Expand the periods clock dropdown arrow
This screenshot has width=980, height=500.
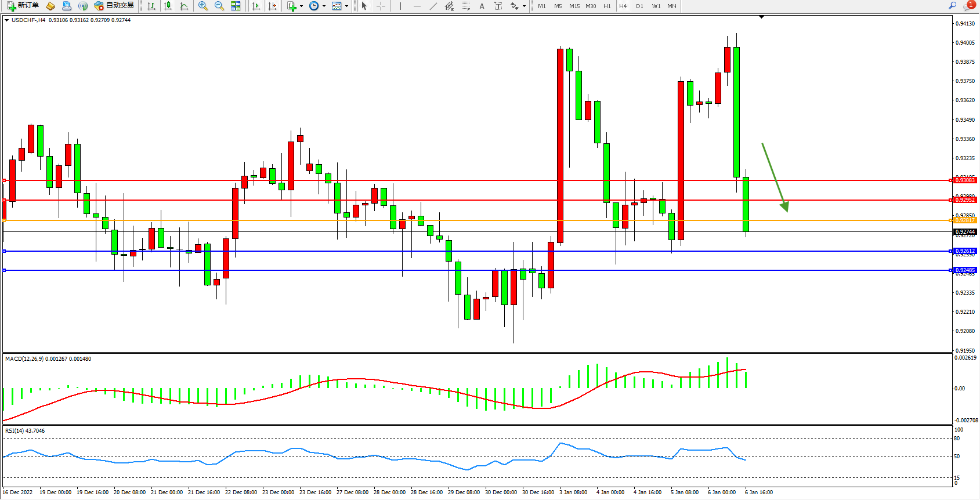click(324, 6)
